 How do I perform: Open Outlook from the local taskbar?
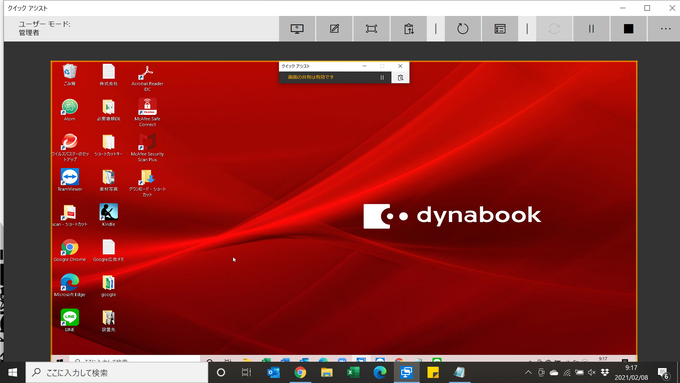pyautogui.click(x=273, y=373)
